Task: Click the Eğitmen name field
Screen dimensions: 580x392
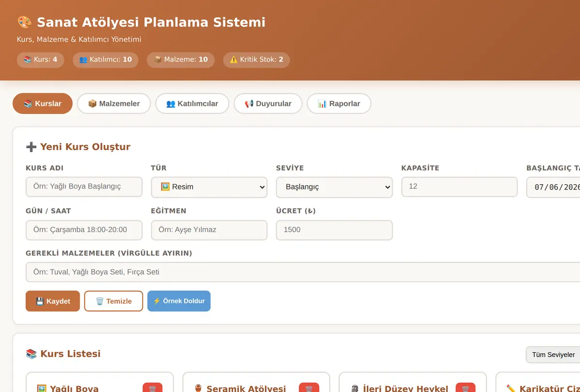Action: coord(209,230)
